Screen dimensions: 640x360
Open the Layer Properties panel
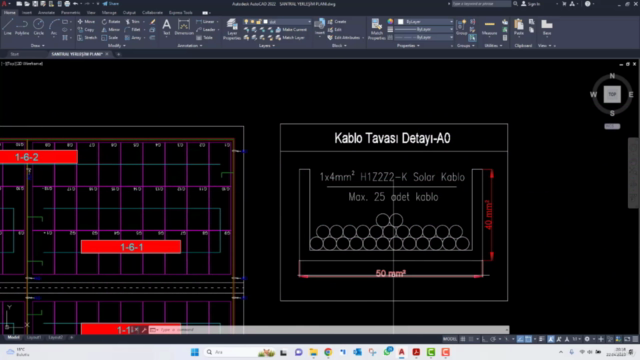(x=232, y=29)
